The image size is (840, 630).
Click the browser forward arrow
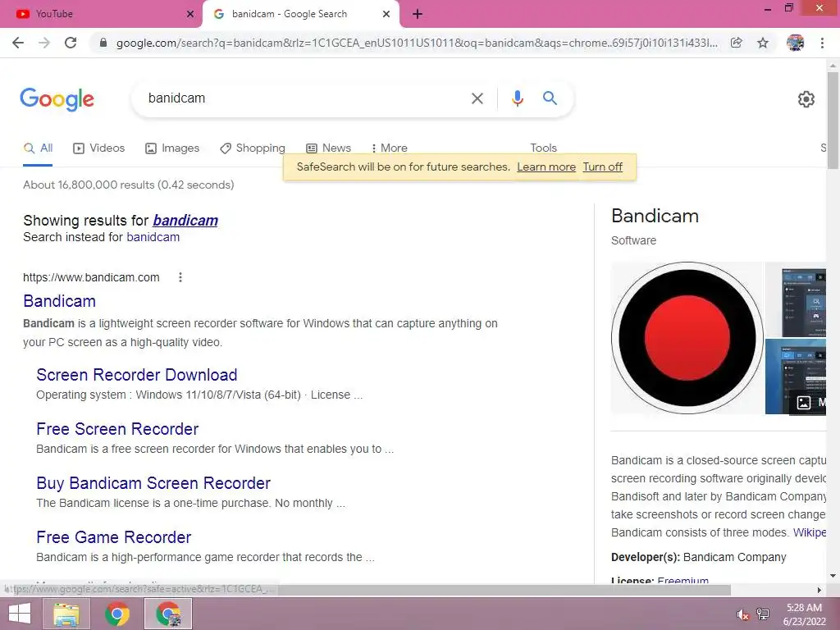[44, 43]
